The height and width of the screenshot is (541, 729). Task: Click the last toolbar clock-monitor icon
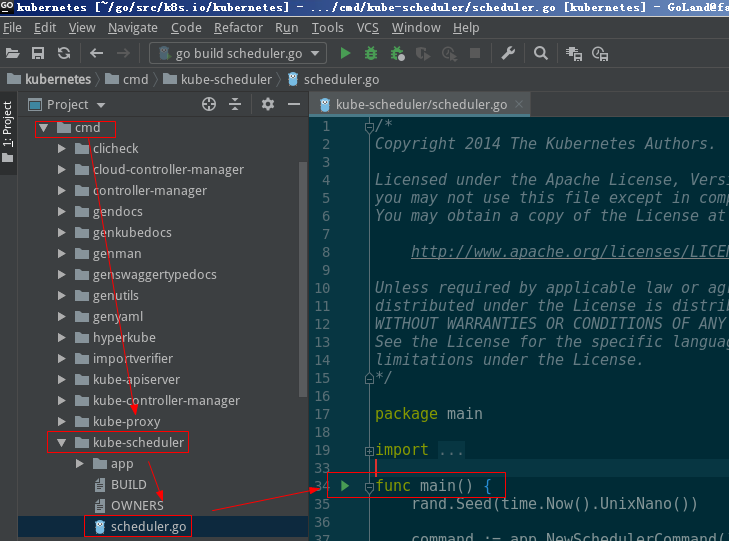tap(600, 54)
